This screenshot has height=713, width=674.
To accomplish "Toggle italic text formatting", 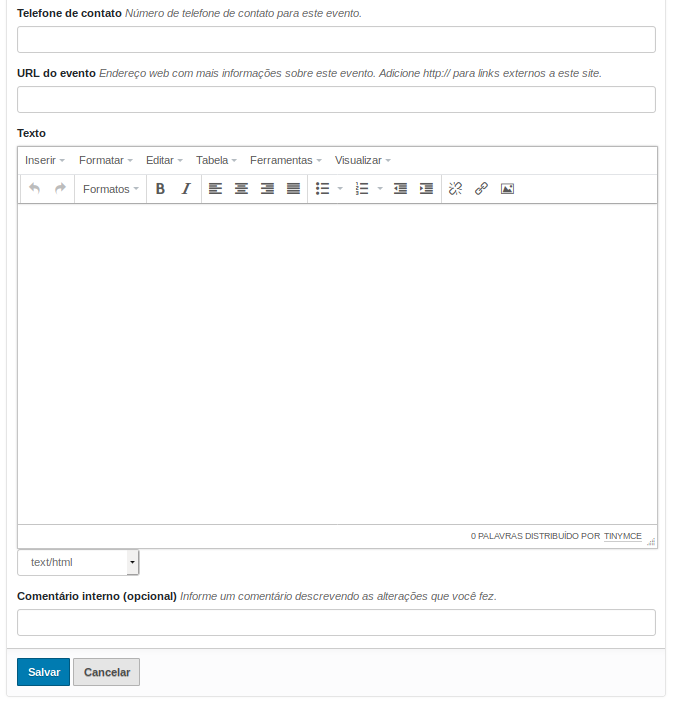I will [186, 189].
